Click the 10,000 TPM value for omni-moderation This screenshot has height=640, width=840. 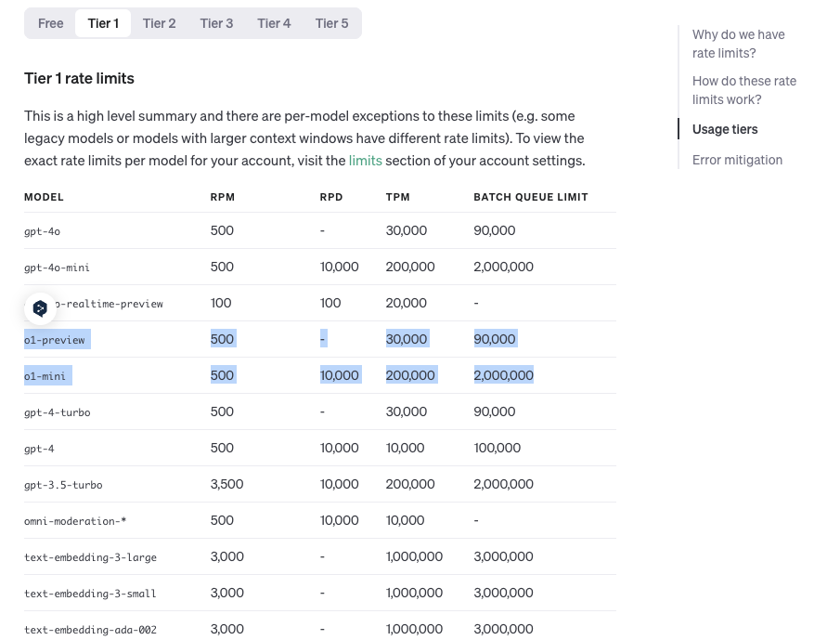405,520
